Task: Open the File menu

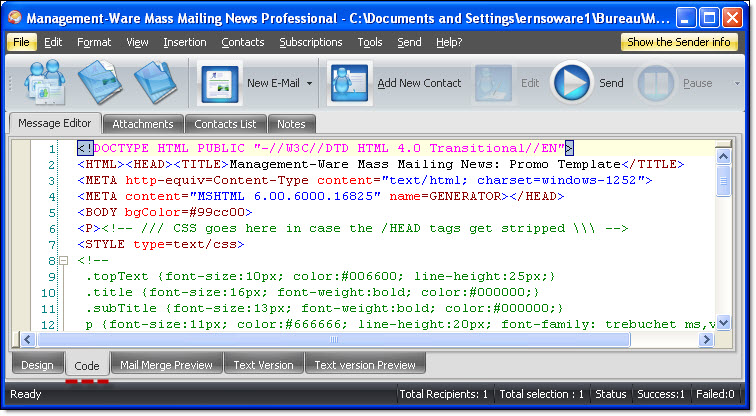Action: (21, 42)
